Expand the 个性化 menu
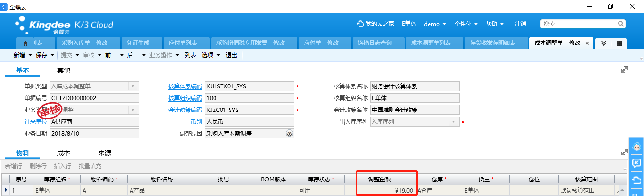 point(466,24)
